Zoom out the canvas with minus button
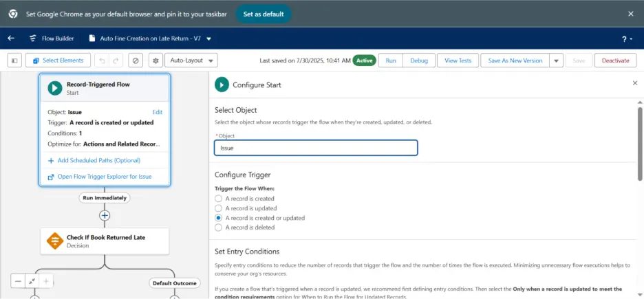This screenshot has width=644, height=299. point(18,281)
